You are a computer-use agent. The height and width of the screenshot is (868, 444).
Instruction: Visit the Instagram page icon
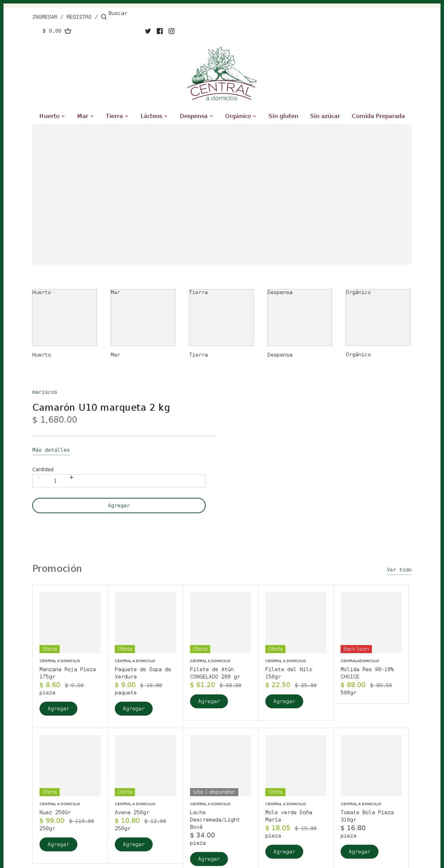[x=172, y=31]
